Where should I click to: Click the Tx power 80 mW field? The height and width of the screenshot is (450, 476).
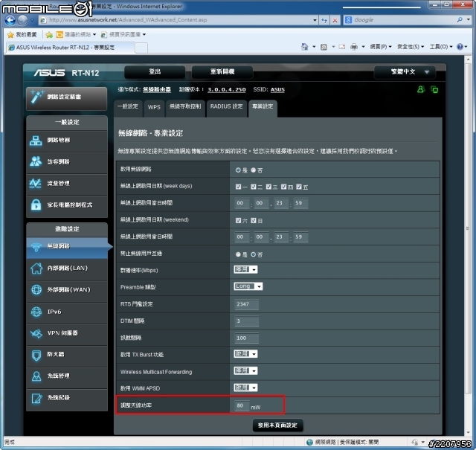click(x=242, y=405)
